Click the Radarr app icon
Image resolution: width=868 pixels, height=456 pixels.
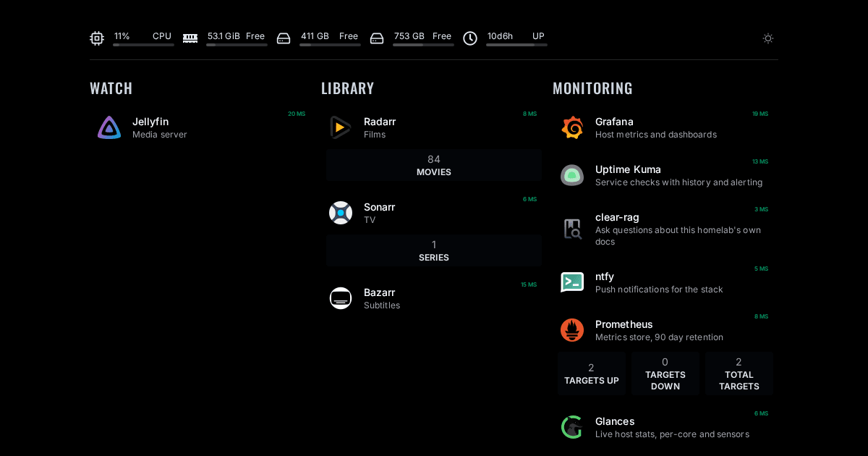[x=341, y=127]
